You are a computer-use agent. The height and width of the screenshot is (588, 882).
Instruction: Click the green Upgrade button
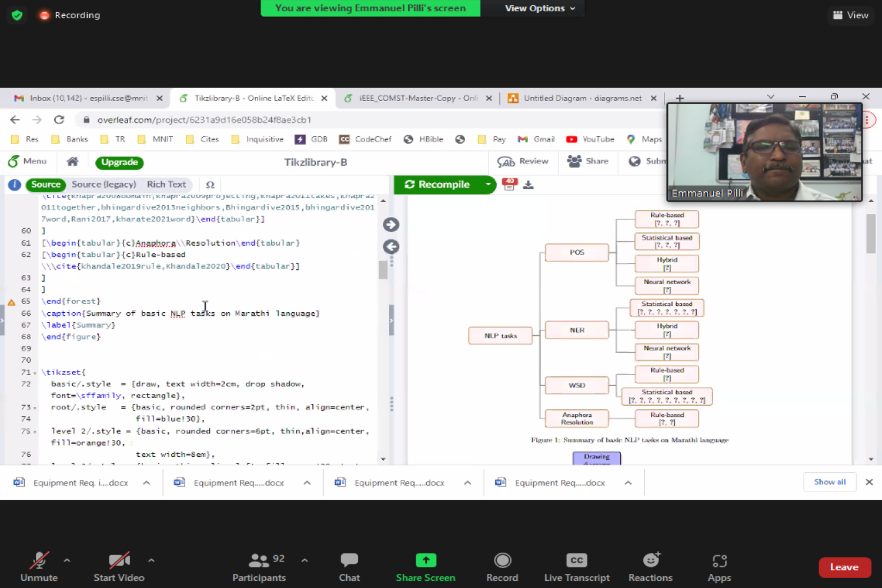pos(119,162)
